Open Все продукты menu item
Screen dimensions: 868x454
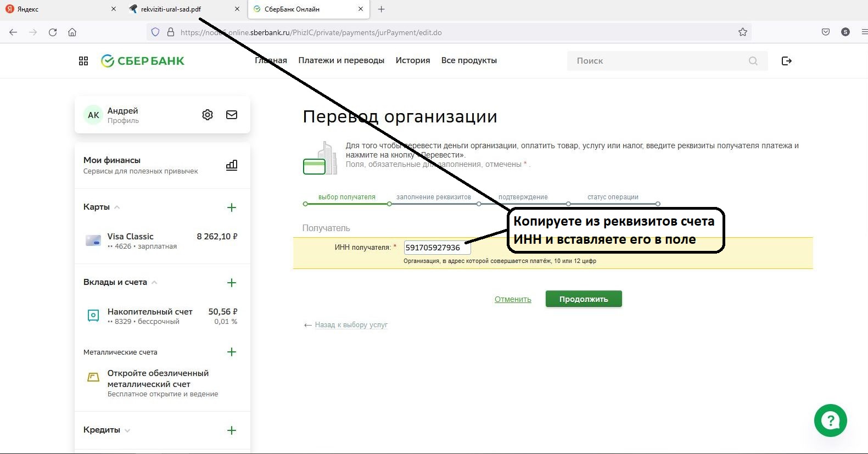469,60
